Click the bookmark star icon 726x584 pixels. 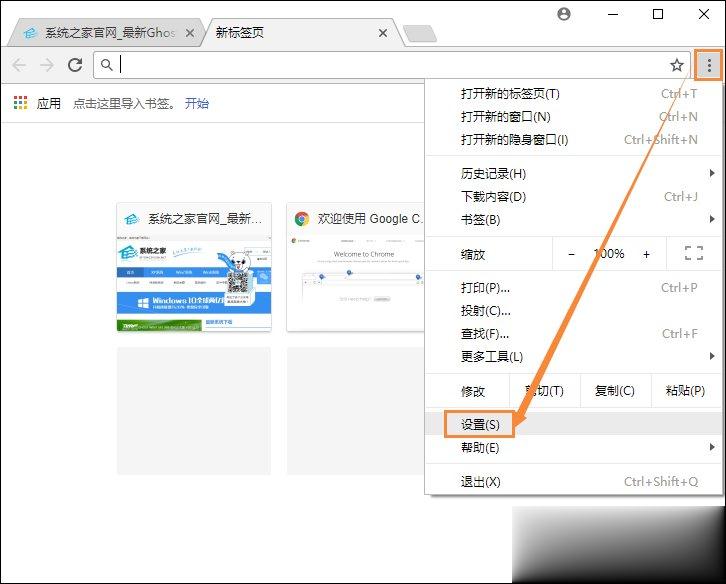coord(677,65)
